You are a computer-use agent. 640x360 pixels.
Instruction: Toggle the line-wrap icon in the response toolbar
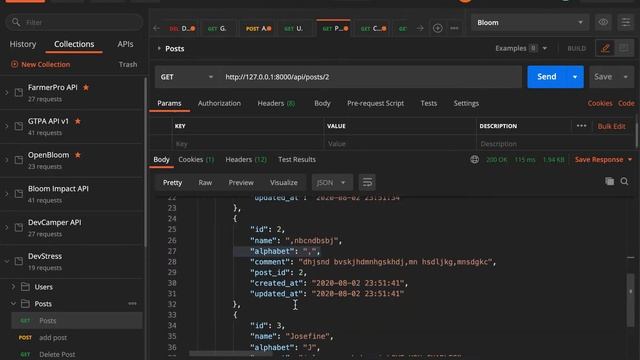coord(367,182)
